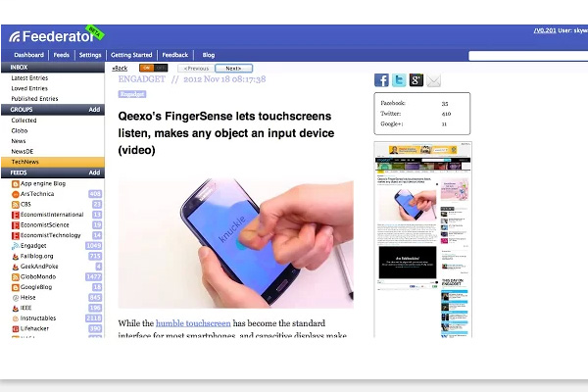
Task: Select the News group
Action: click(x=19, y=141)
